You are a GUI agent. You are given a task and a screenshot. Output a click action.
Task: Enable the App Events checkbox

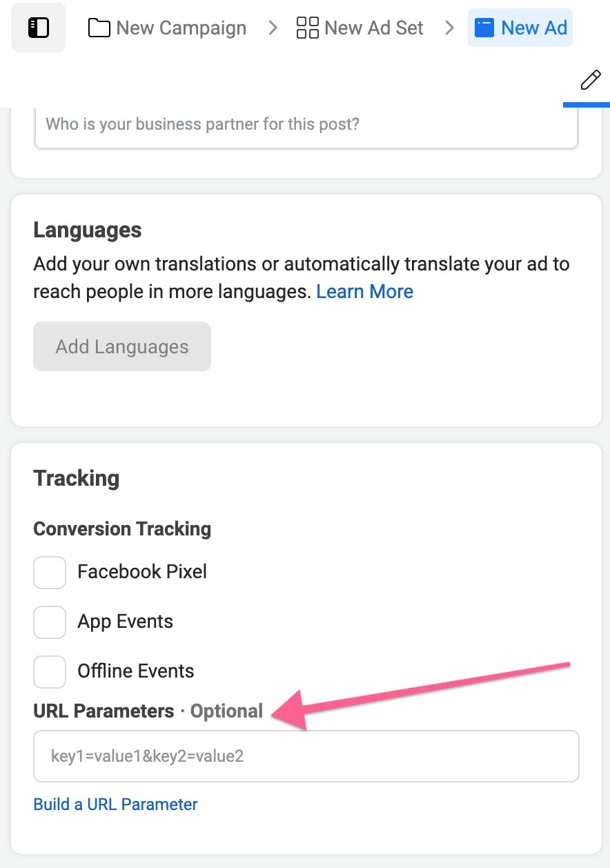[50, 622]
